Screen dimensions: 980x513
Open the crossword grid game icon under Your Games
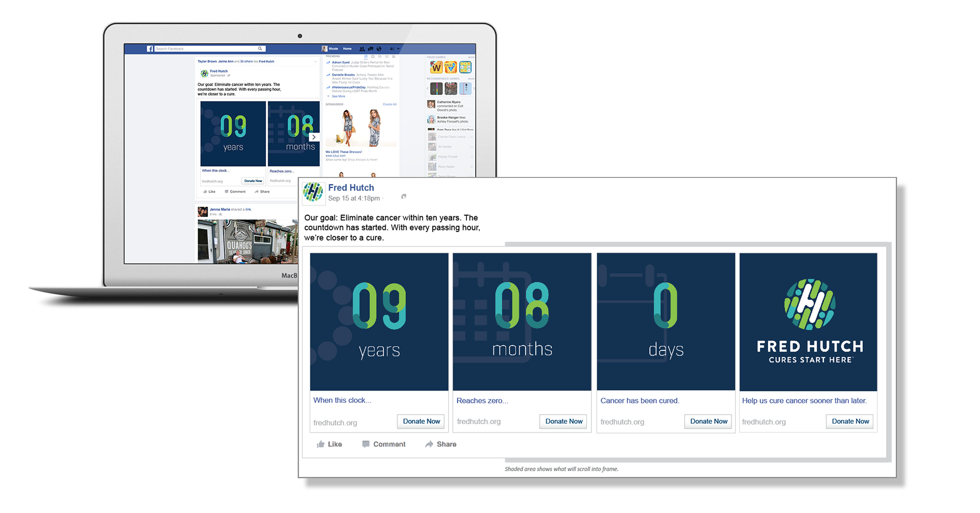[465, 67]
